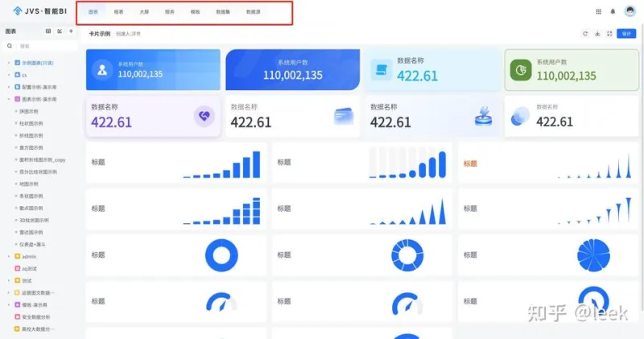Collapse the 图表示例-演示用 folder arrow
Viewport: 644px width, 339px height.
pyautogui.click(x=9, y=99)
